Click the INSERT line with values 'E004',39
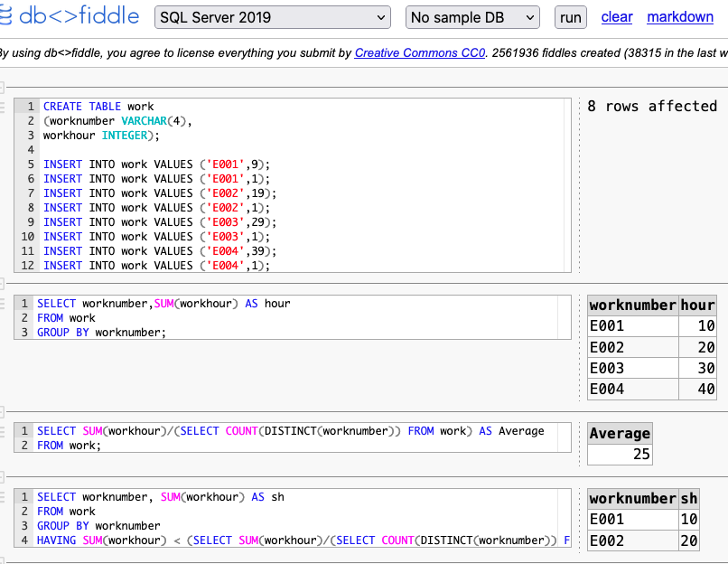The image size is (728, 564). click(x=160, y=251)
